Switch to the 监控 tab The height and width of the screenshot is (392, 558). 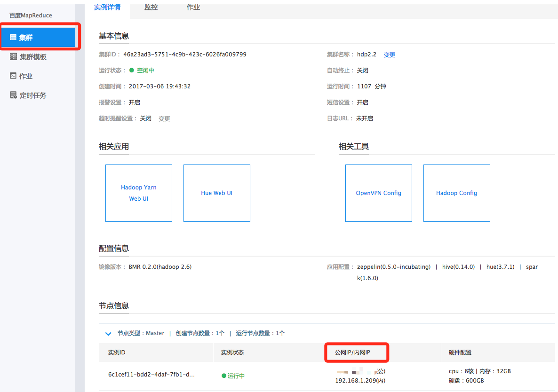(x=151, y=7)
